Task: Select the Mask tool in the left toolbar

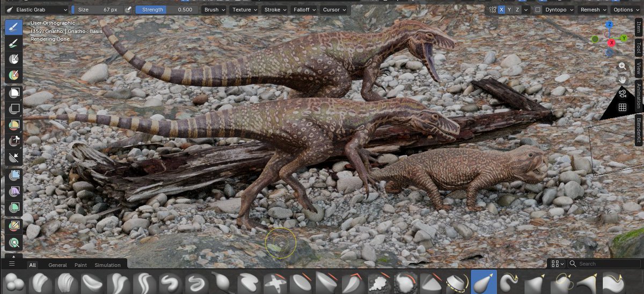Action: 14,59
